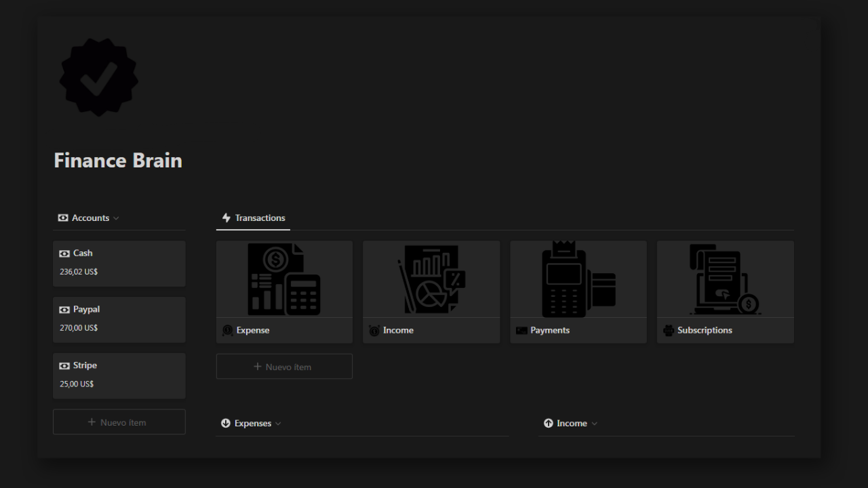Click the money icon on Paypal card
Screen dimensions: 868x488
coord(64,310)
